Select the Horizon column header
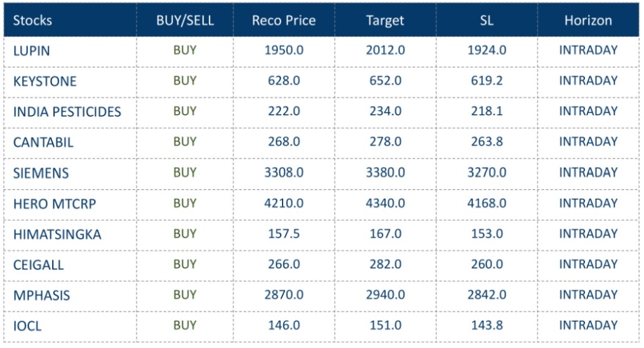 [588, 20]
